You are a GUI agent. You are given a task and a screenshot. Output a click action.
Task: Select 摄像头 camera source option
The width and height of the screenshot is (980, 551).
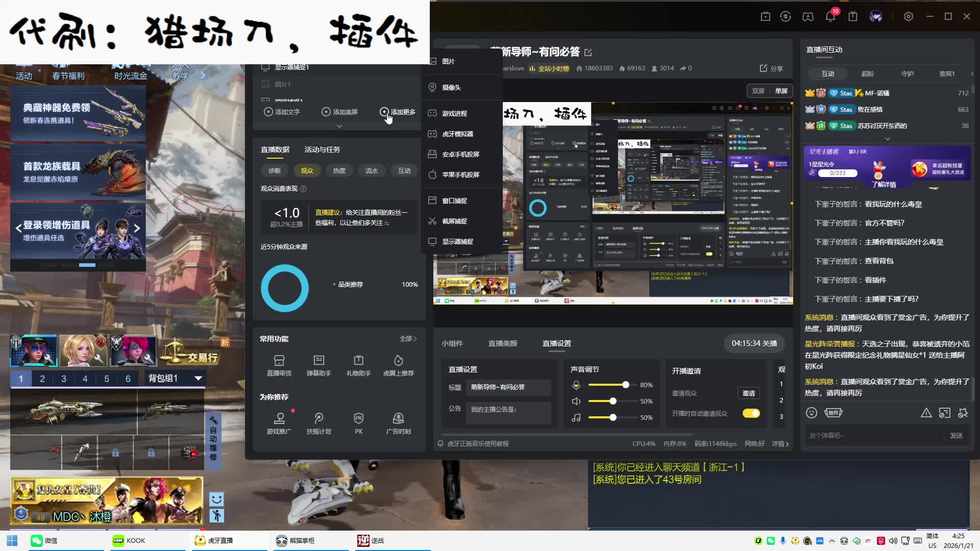451,87
